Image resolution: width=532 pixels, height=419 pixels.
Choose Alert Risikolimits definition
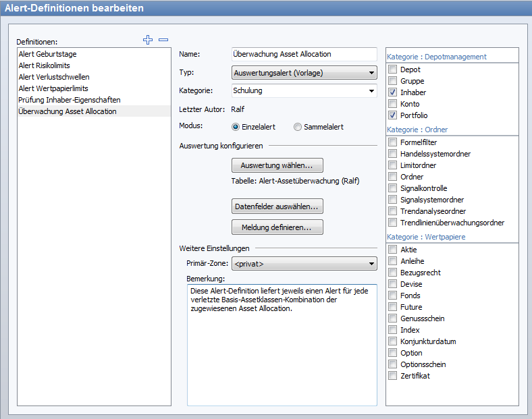[x=45, y=65]
